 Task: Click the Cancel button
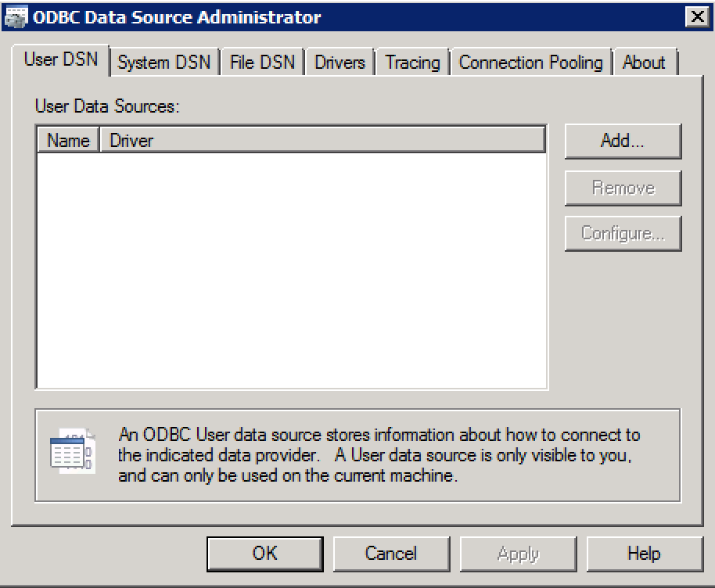click(x=391, y=554)
